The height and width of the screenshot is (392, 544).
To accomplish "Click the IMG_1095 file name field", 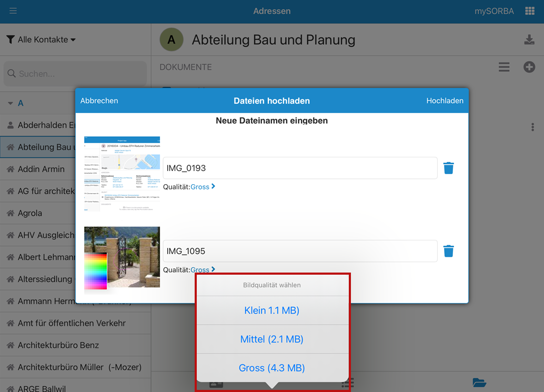I will pos(300,251).
